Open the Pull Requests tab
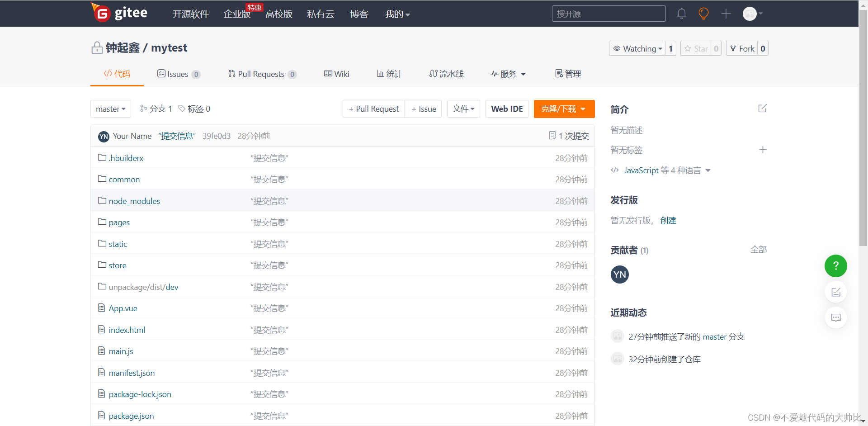 [x=261, y=74]
